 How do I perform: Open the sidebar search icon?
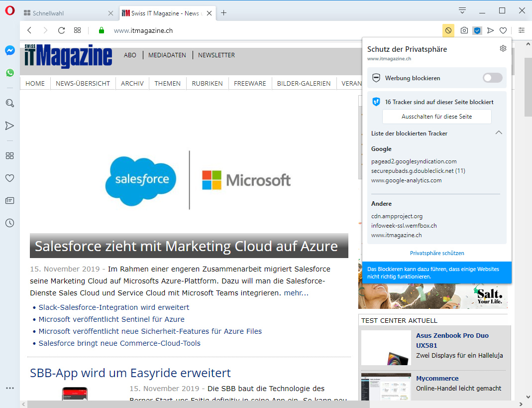point(10,103)
